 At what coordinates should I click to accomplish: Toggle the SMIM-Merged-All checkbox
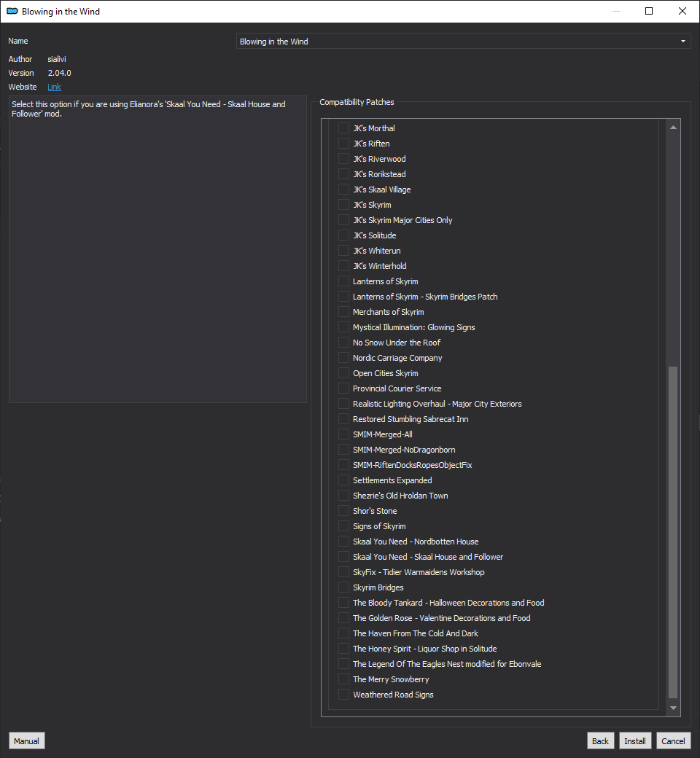[343, 434]
